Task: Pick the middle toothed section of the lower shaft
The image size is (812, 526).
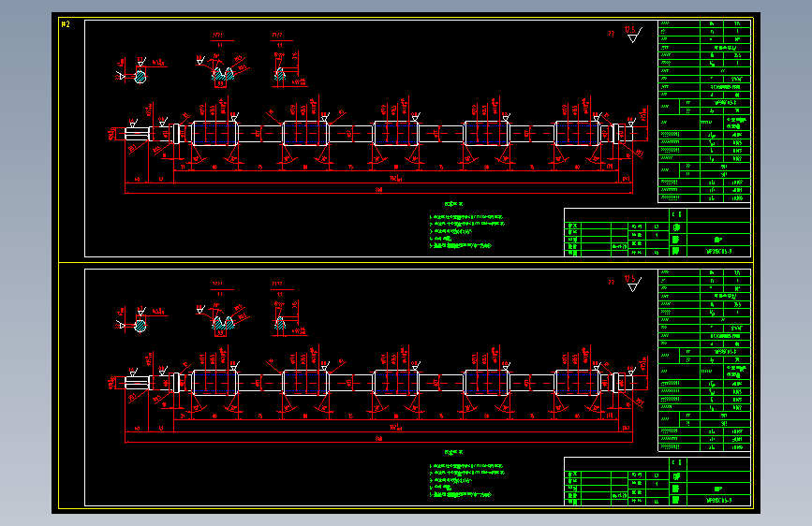Action: click(395, 383)
